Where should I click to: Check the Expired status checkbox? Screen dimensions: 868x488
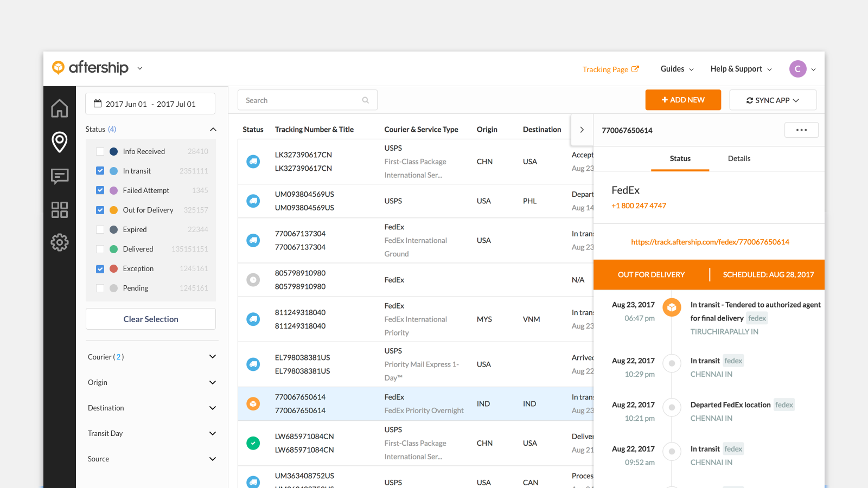(100, 229)
